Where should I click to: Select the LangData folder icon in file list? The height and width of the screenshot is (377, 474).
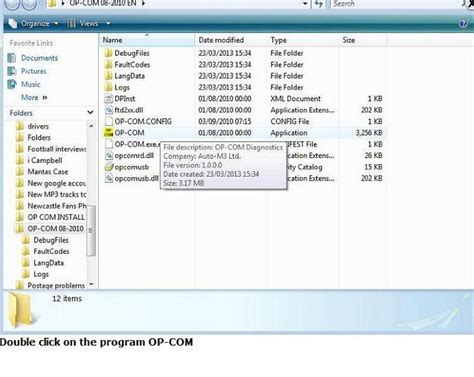108,76
